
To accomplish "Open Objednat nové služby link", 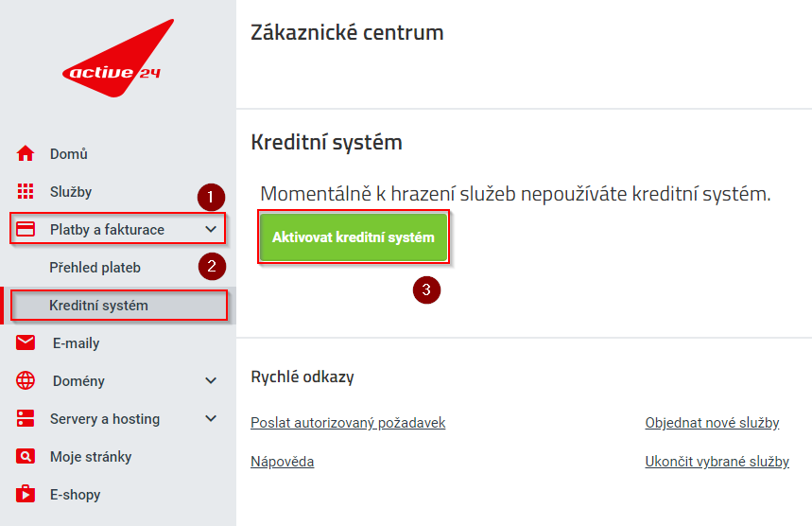I will [712, 423].
